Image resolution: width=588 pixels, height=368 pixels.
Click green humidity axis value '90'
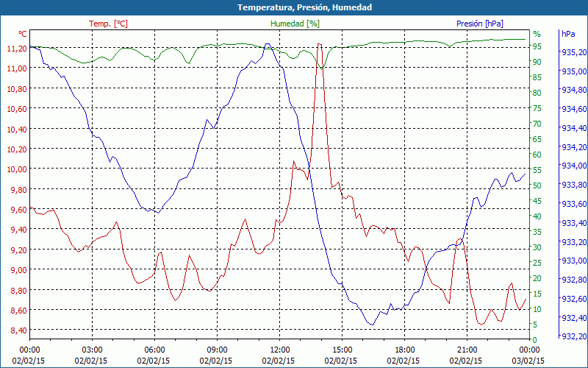(x=537, y=62)
